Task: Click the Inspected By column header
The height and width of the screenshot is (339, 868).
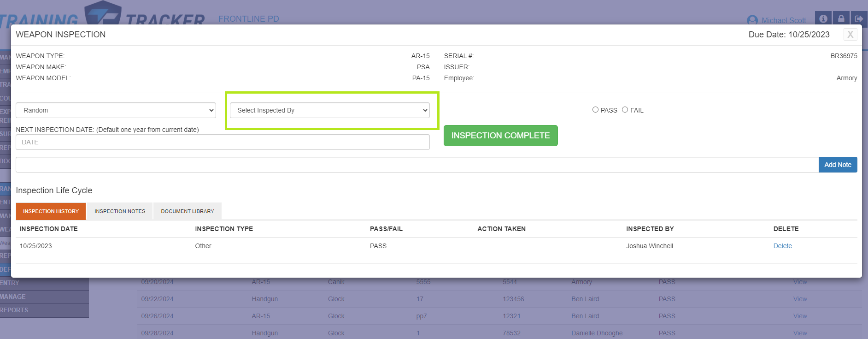Action: pyautogui.click(x=650, y=229)
